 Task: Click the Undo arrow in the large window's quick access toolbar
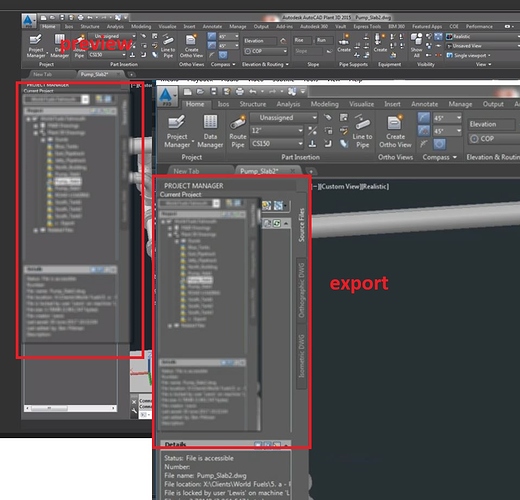[x=253, y=91]
